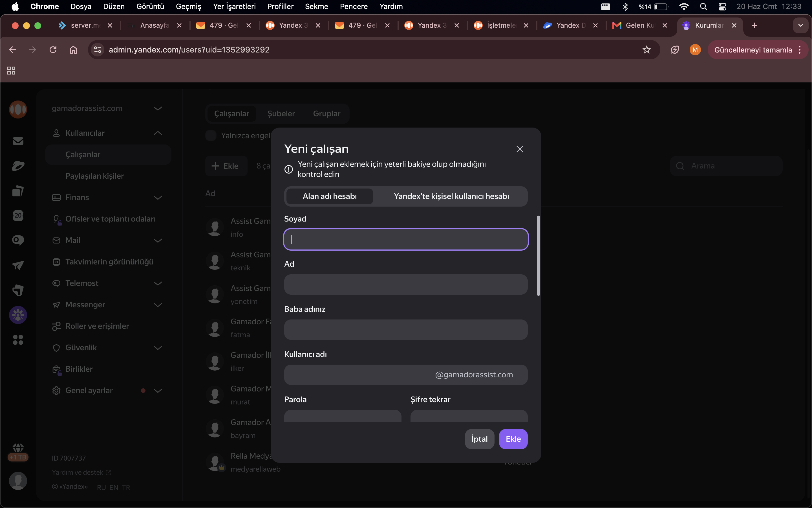
Task: Open Telemost camera icon in sidebar
Action: tap(18, 240)
